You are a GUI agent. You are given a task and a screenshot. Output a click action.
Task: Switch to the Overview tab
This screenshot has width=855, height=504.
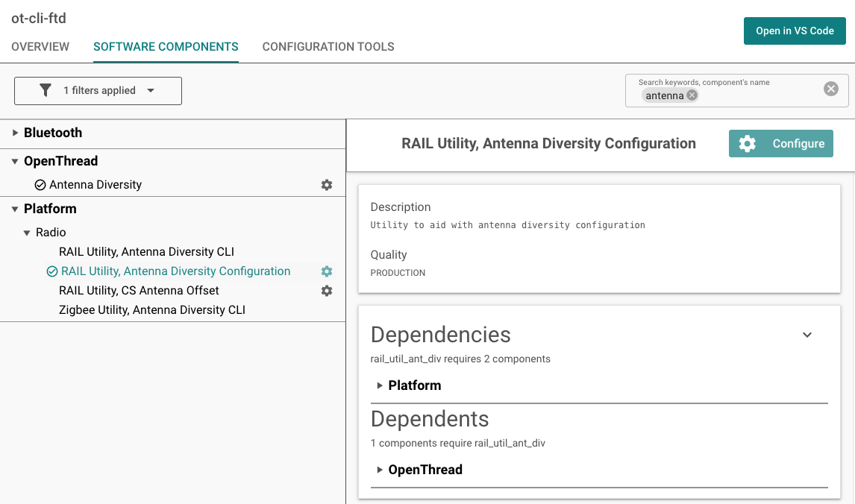(40, 47)
